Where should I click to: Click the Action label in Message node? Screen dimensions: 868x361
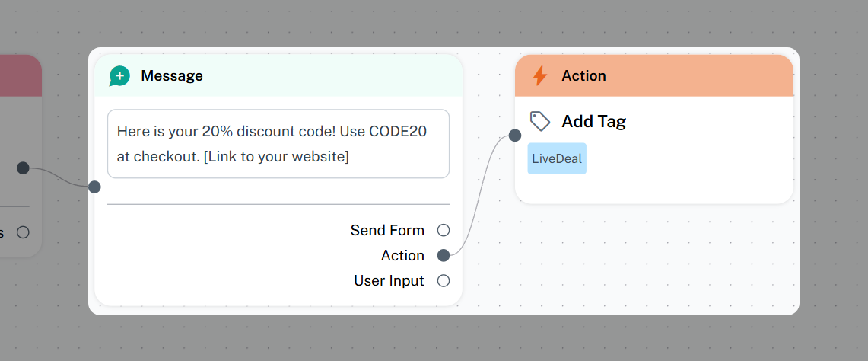tap(402, 255)
